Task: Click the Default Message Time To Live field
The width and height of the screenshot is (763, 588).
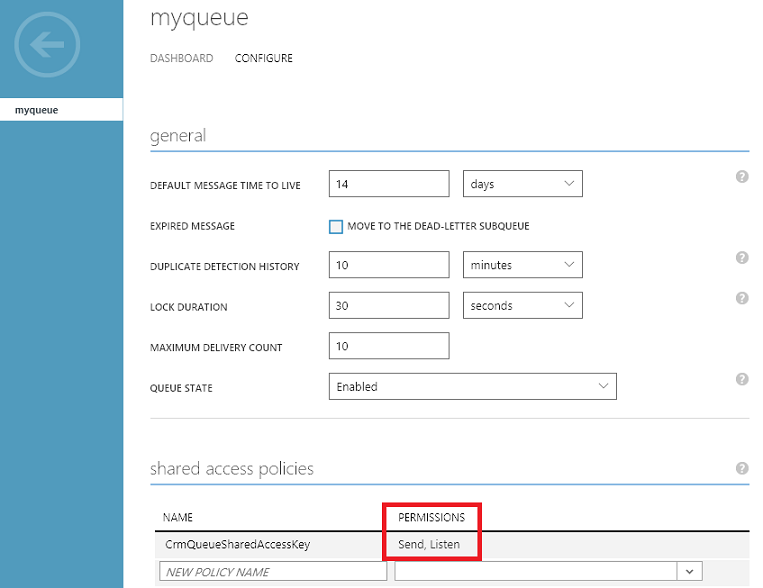Action: 389,184
